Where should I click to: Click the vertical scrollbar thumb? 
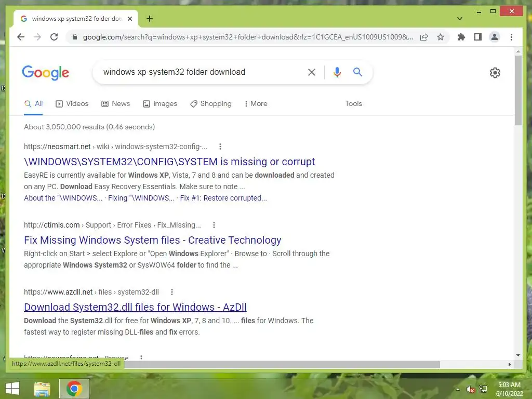518,90
